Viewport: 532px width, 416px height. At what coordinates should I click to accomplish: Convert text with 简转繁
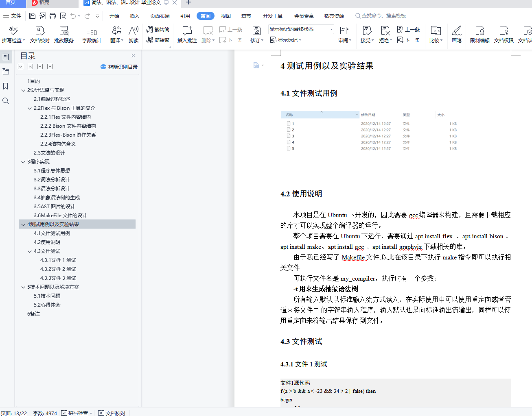coord(158,40)
